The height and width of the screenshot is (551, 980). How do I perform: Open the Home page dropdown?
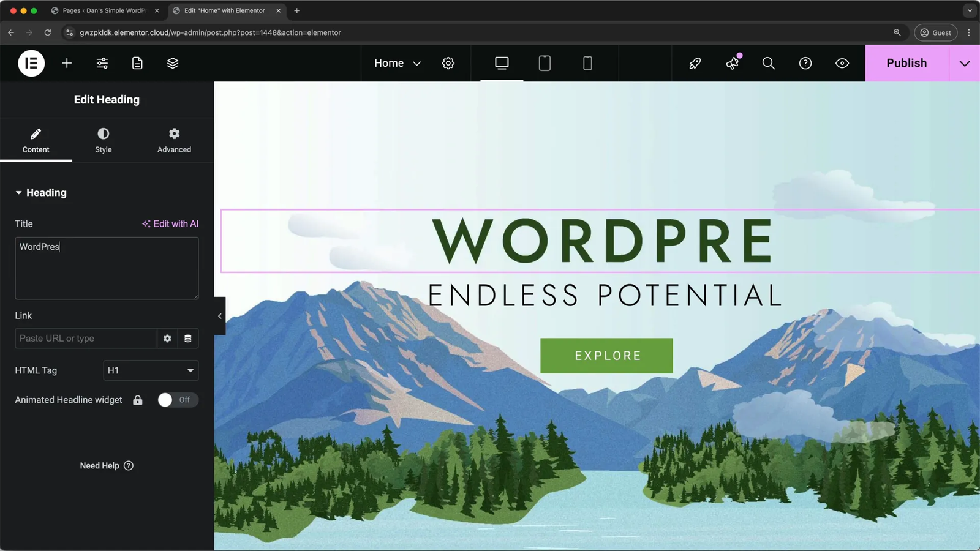(398, 63)
